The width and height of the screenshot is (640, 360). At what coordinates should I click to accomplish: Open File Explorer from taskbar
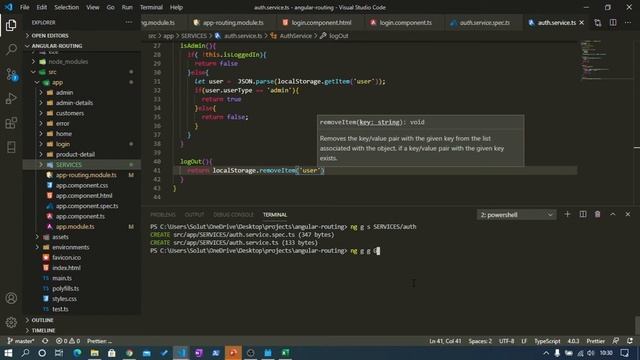[95, 353]
